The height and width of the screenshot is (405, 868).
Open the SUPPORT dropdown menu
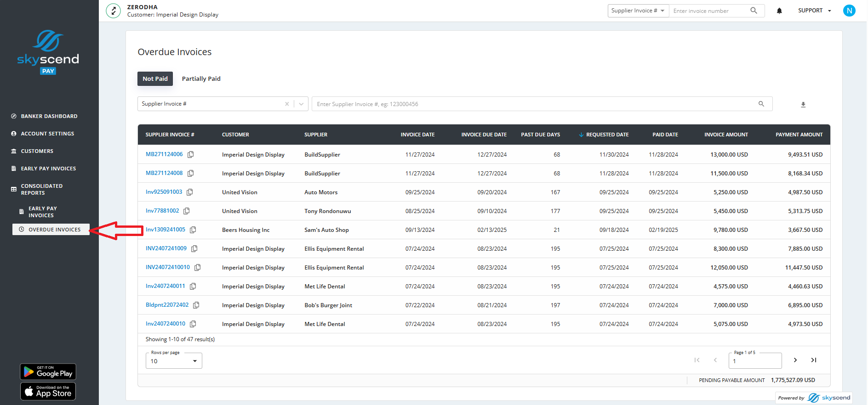814,11
